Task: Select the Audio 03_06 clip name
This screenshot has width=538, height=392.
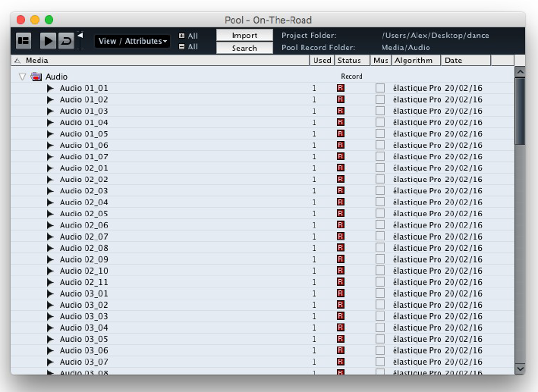Action: [83, 350]
